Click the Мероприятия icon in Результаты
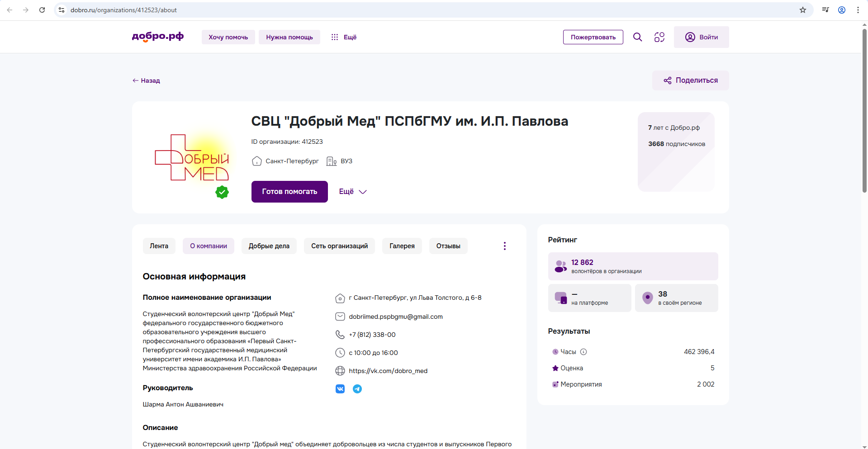868x449 pixels. click(x=555, y=384)
